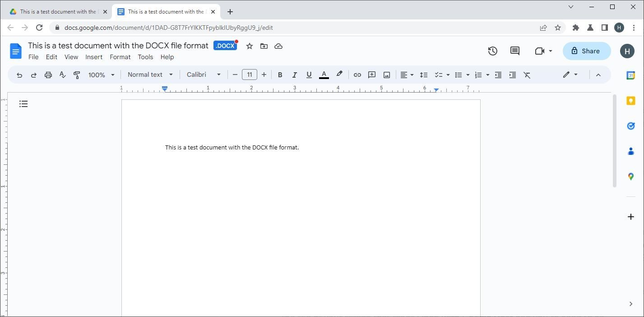Screen dimensions: 644x317
Task: Open the text color picker
Action: coord(324,75)
